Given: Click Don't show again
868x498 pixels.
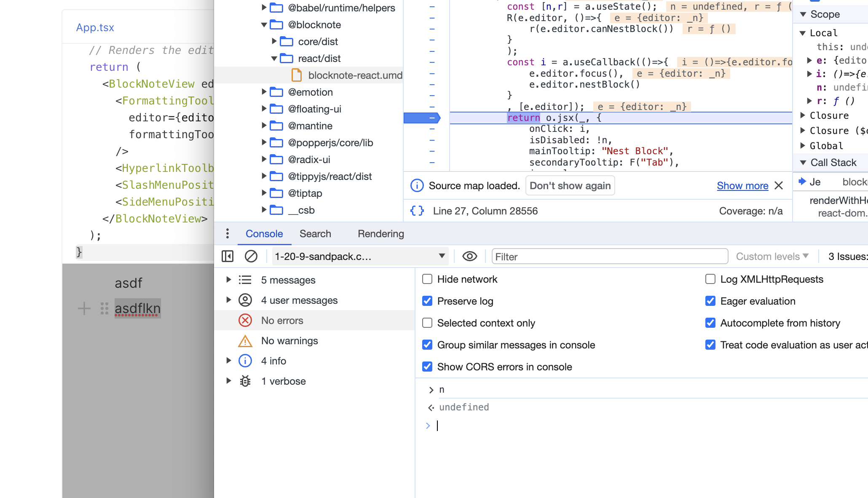Looking at the screenshot, I should point(570,185).
